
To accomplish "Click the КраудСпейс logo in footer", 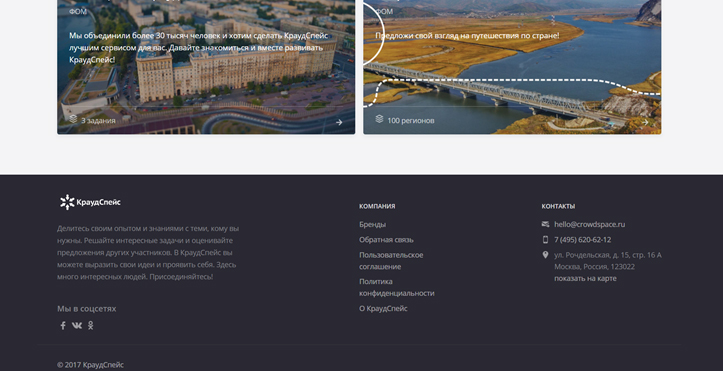I will pos(90,202).
